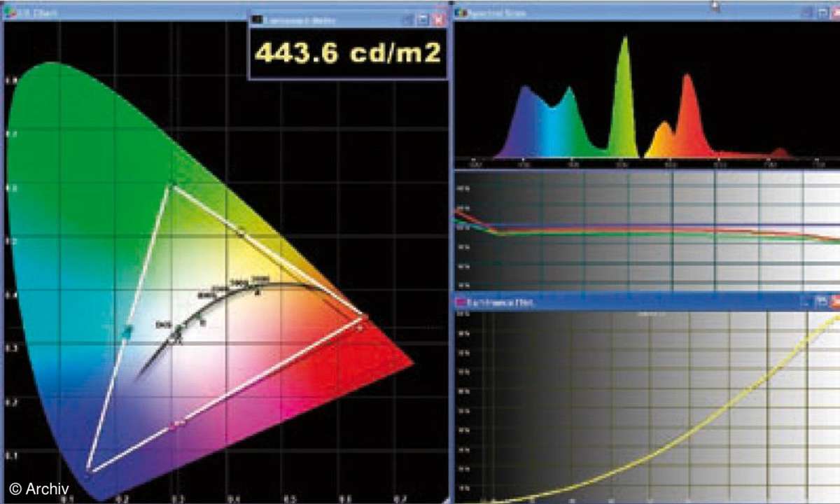Select the red primary gamut triangle vertex
The height and width of the screenshot is (504, 840).
point(362,318)
